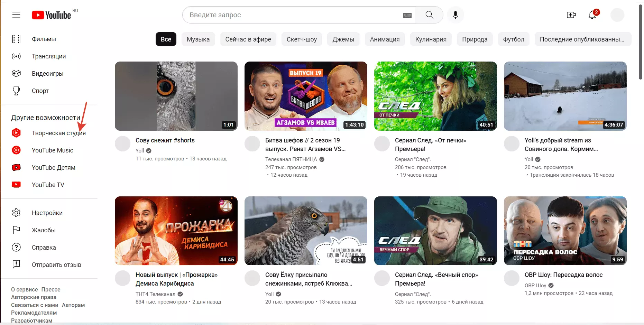Open Творческая студия from the sidebar
This screenshot has width=644, height=325.
point(59,133)
